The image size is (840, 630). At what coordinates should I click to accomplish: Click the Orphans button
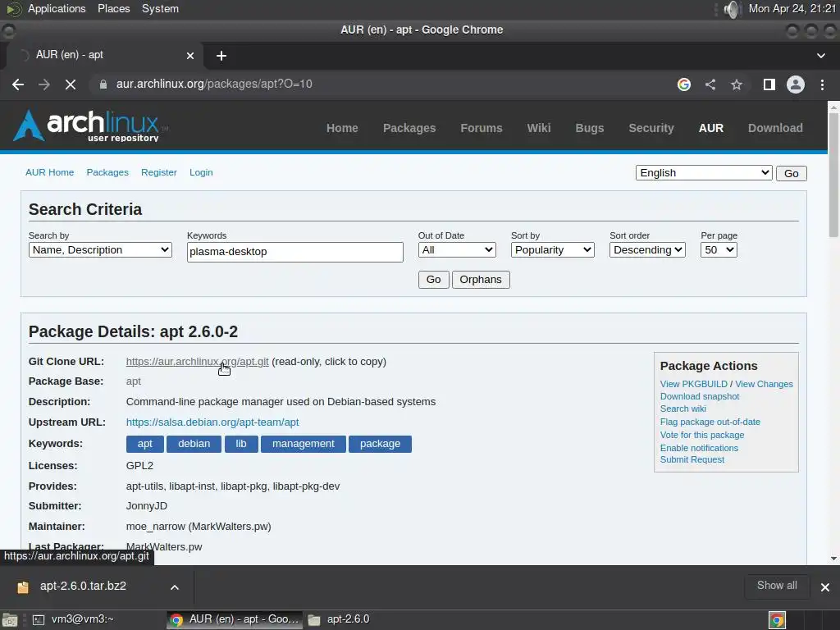coord(481,280)
